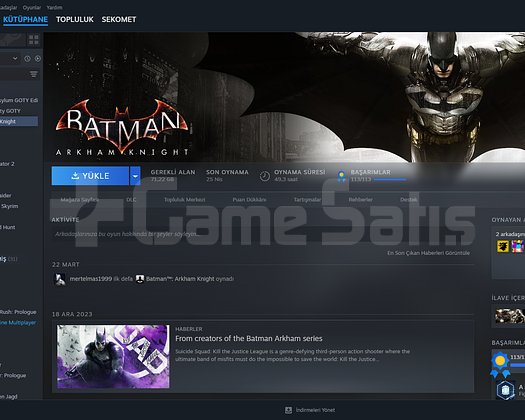Image resolution: width=525 pixels, height=420 pixels.
Task: Select the 'Skyrim' game in sidebar
Action: tap(9, 206)
